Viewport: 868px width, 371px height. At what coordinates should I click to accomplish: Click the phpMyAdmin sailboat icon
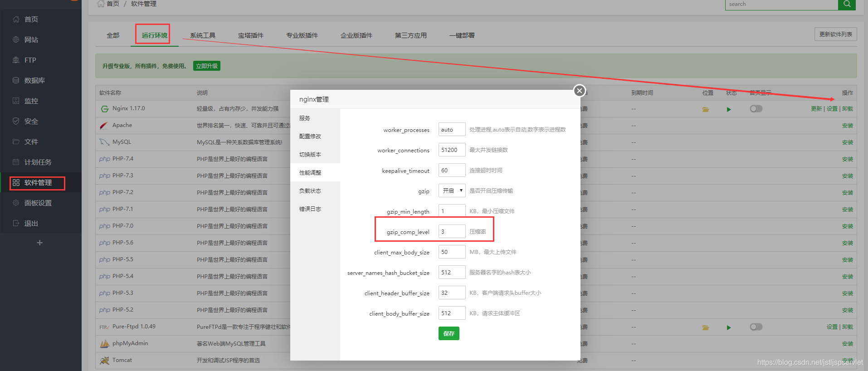104,344
